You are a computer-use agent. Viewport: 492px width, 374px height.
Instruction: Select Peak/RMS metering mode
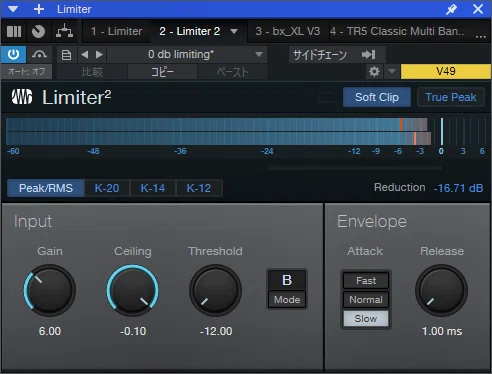tap(46, 188)
